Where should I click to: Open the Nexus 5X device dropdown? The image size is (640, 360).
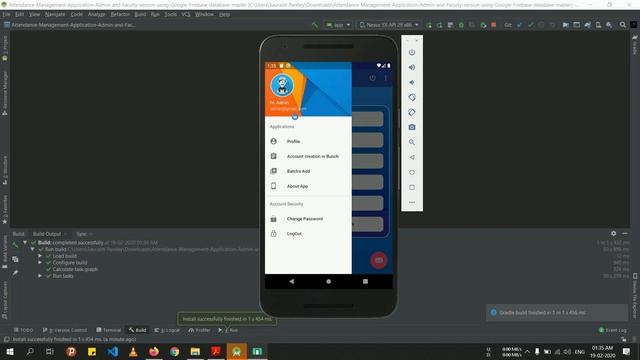389,25
